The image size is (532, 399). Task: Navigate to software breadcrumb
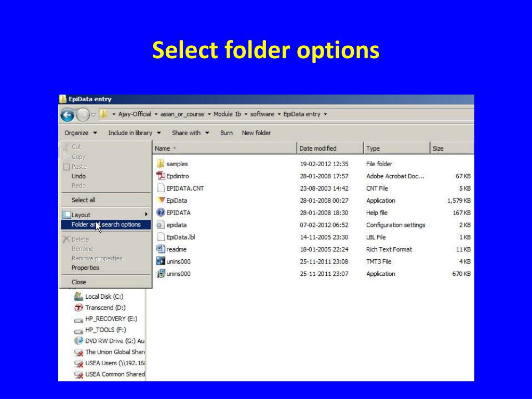(262, 114)
